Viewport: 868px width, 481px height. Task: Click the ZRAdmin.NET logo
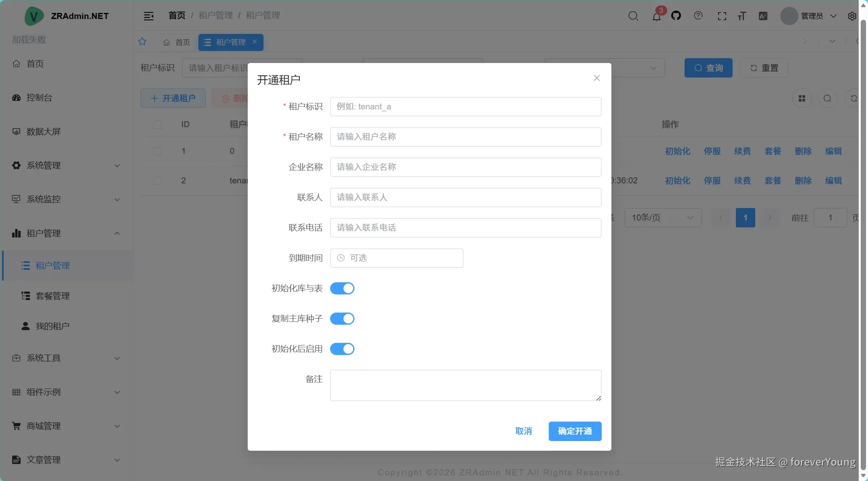pos(34,16)
